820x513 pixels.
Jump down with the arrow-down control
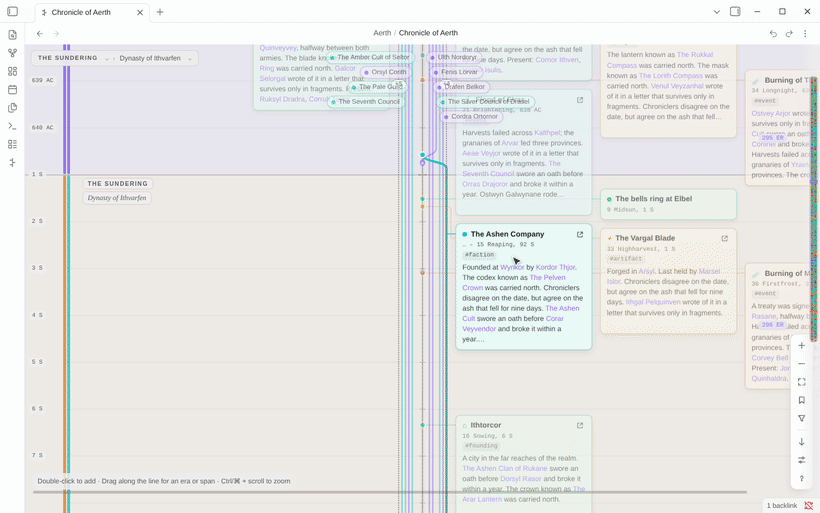click(802, 442)
